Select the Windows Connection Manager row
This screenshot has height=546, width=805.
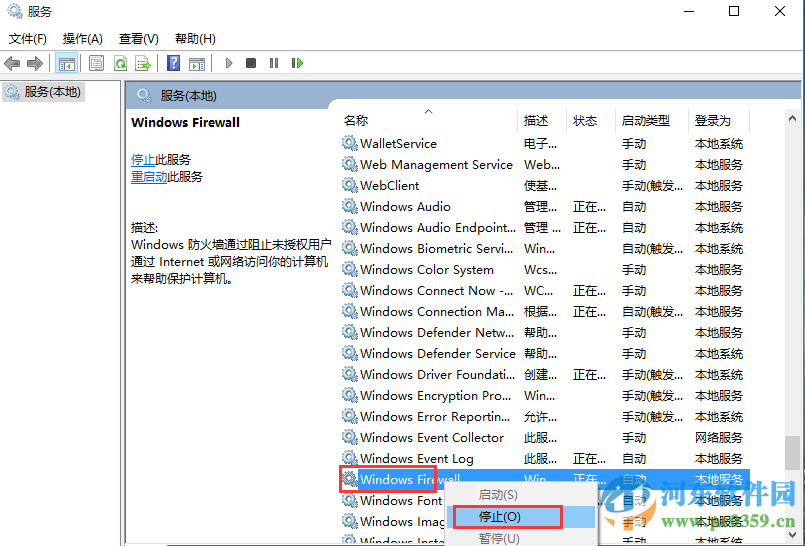(x=544, y=312)
